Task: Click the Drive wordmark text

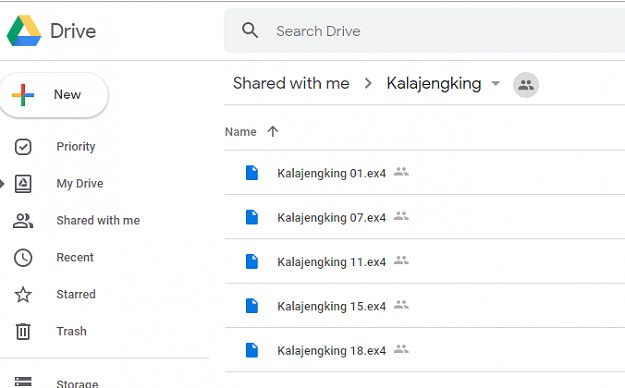Action: coord(73,31)
